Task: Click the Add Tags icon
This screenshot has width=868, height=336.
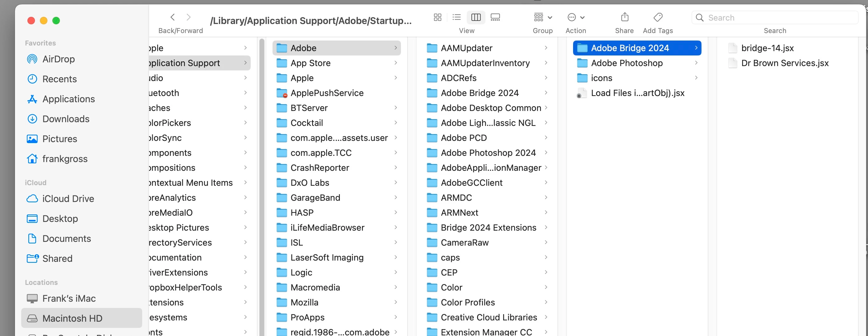Action: coord(658,17)
